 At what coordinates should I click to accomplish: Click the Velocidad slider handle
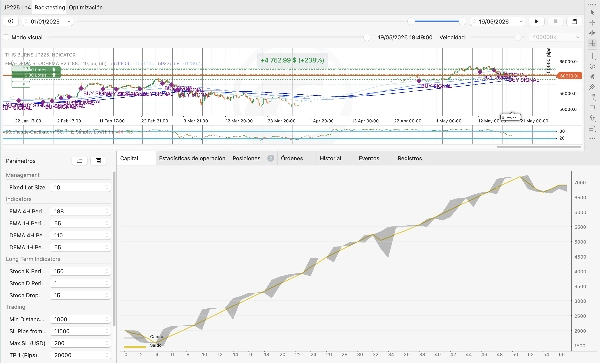[x=518, y=37]
